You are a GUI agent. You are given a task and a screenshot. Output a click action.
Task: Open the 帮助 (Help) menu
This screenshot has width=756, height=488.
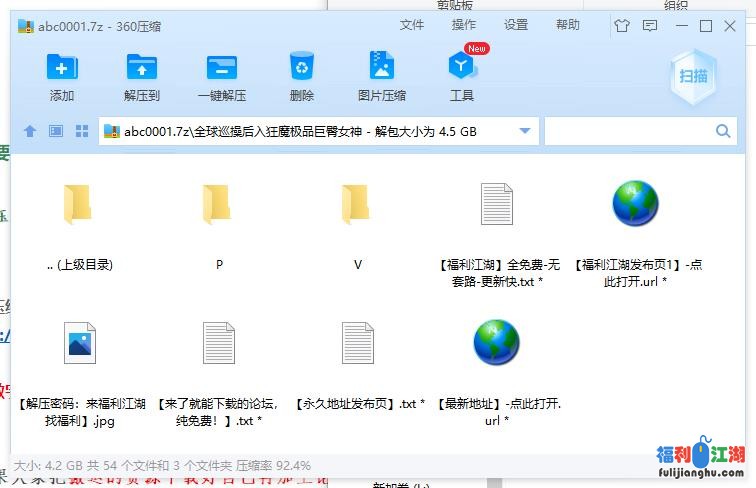568,25
